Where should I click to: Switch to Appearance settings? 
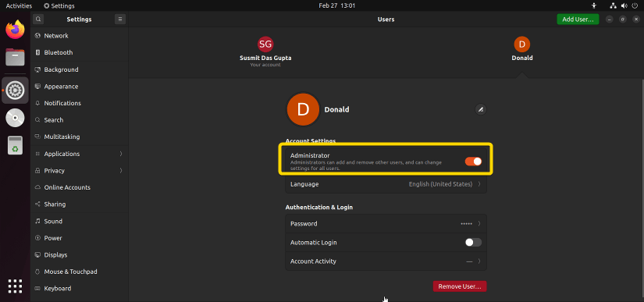tap(80, 86)
